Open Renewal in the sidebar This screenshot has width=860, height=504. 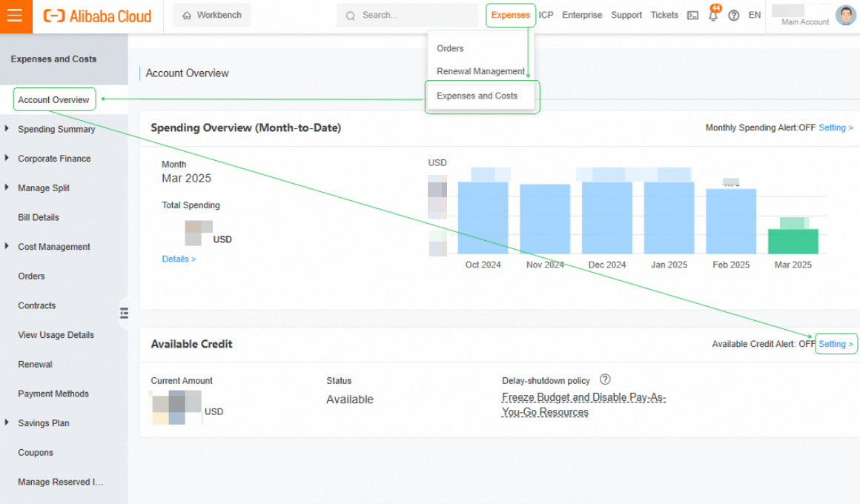tap(35, 364)
